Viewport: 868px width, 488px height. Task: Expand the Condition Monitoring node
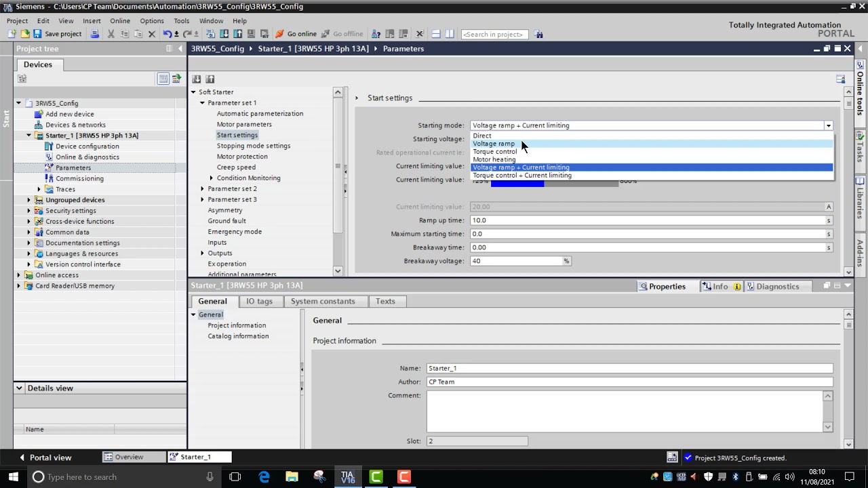(x=211, y=178)
